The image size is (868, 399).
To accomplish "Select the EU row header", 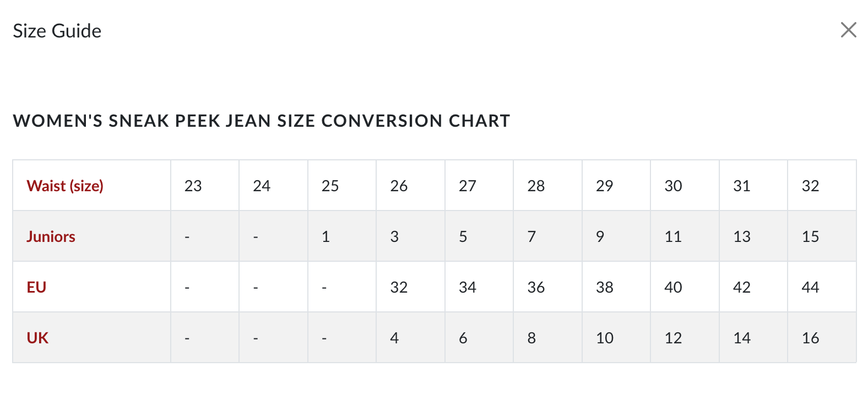I will coord(91,287).
